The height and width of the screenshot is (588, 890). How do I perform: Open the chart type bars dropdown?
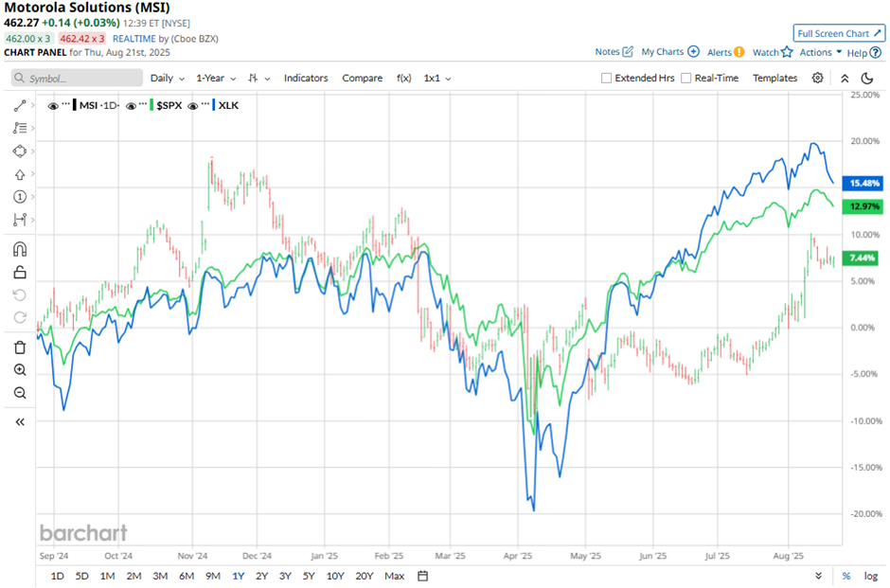click(x=258, y=79)
